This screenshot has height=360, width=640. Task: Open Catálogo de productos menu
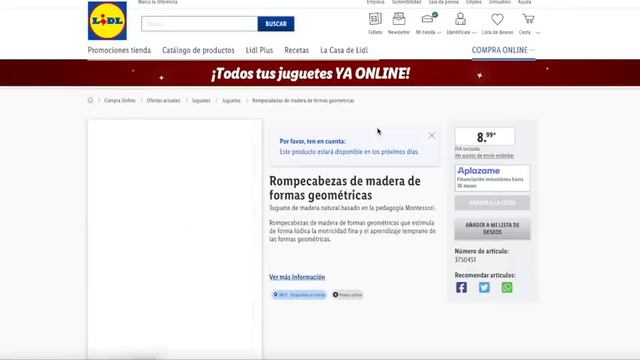[198, 50]
